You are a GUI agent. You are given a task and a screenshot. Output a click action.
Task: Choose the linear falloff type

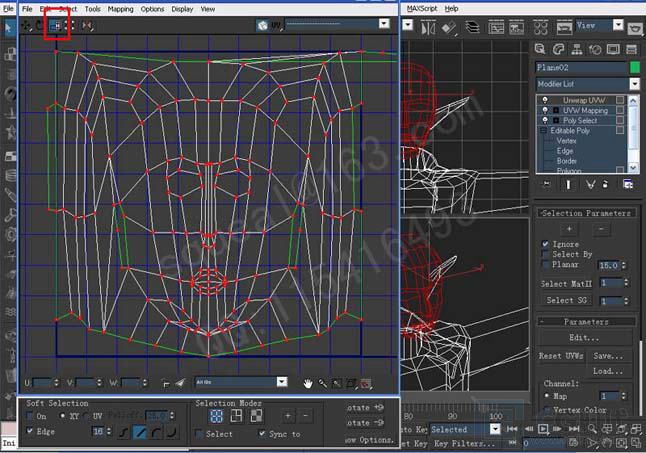pos(140,432)
